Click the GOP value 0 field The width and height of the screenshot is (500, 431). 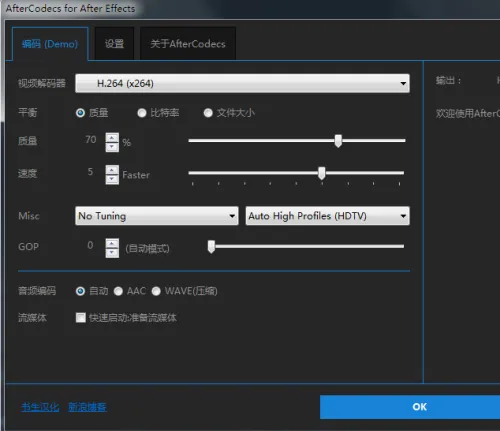[90, 245]
